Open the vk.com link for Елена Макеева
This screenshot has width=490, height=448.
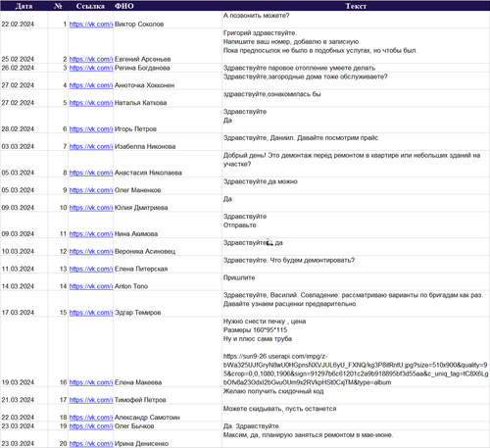[91, 382]
